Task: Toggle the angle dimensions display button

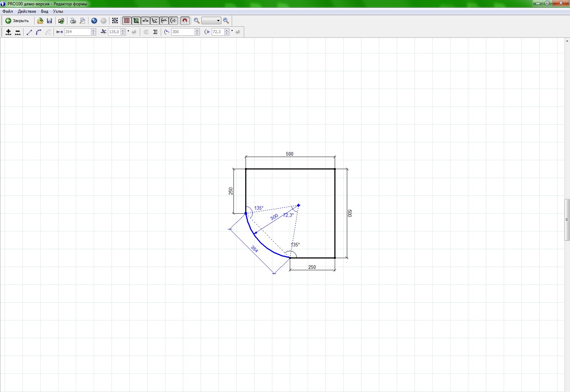Action: coord(155,21)
